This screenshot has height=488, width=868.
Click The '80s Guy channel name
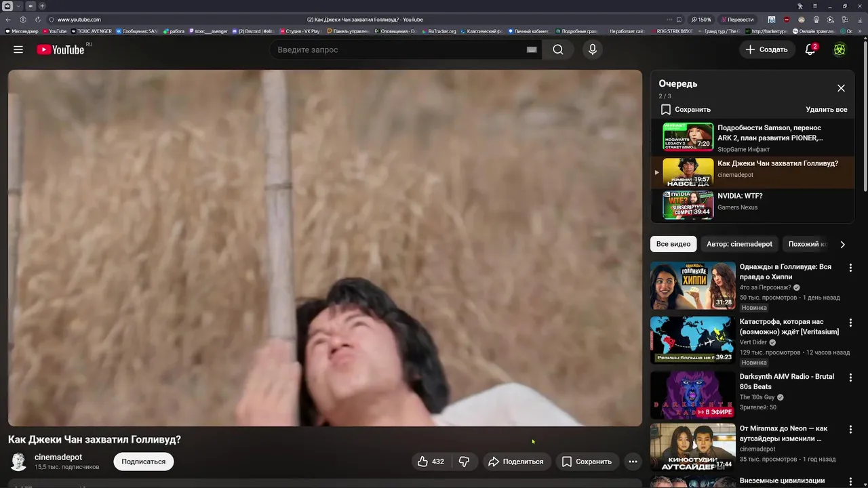coord(757,397)
